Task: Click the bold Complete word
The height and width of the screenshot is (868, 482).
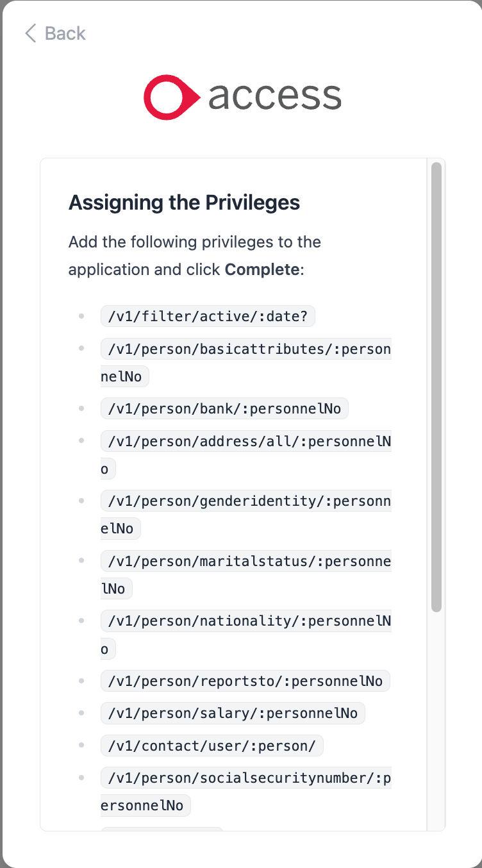Action: click(x=262, y=269)
